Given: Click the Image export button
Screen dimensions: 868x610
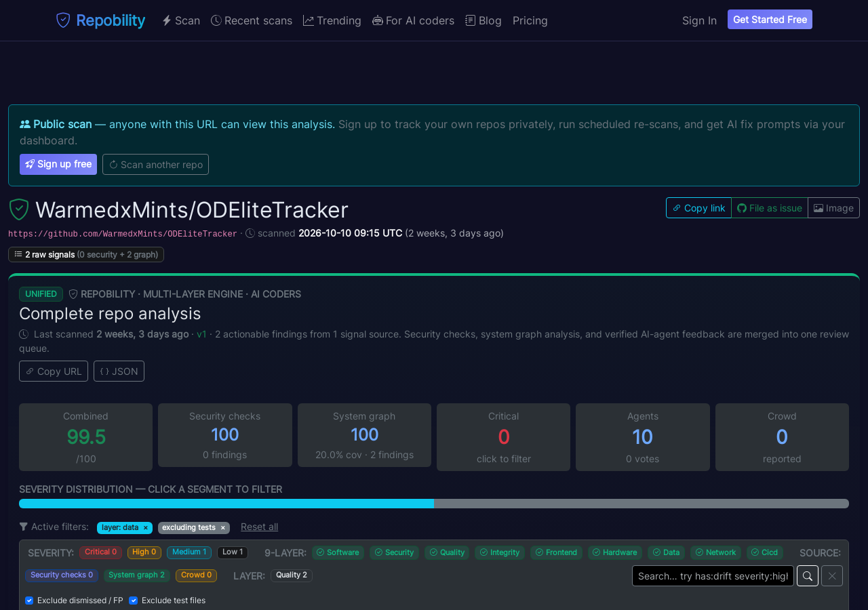Looking at the screenshot, I should (834, 208).
